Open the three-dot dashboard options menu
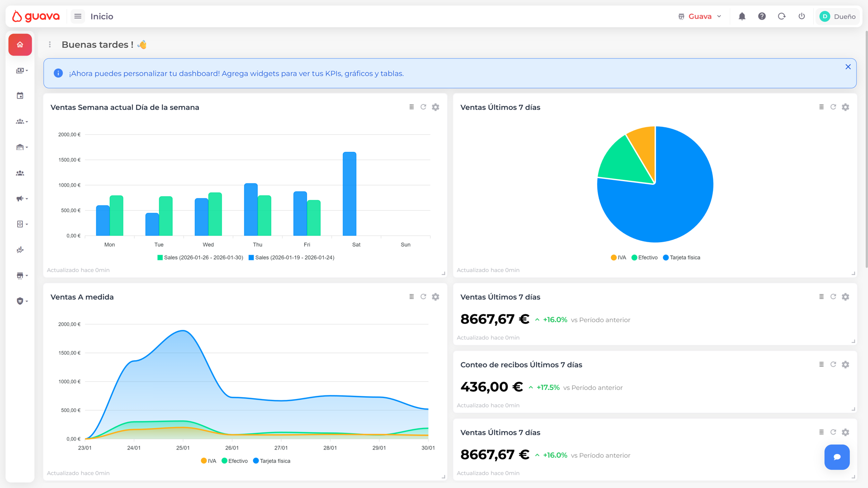Screen dimensions: 868x488 [x=50, y=45]
